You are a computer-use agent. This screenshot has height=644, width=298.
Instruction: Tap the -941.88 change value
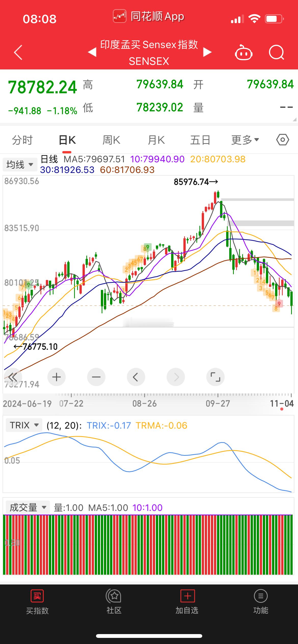coord(25,111)
